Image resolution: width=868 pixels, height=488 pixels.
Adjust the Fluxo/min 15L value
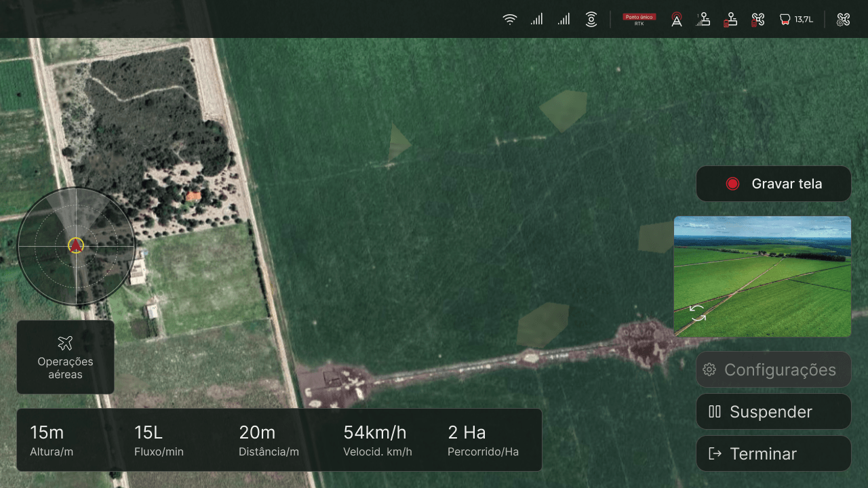click(x=159, y=441)
